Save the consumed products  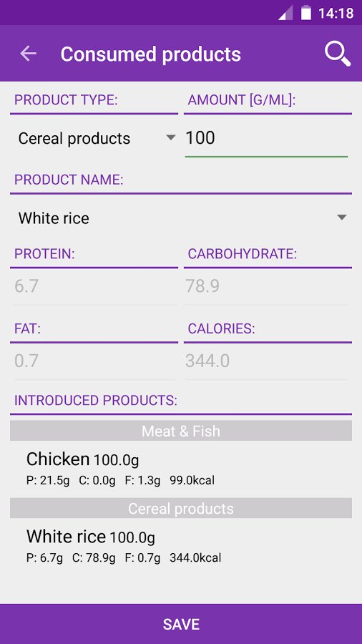click(x=181, y=624)
